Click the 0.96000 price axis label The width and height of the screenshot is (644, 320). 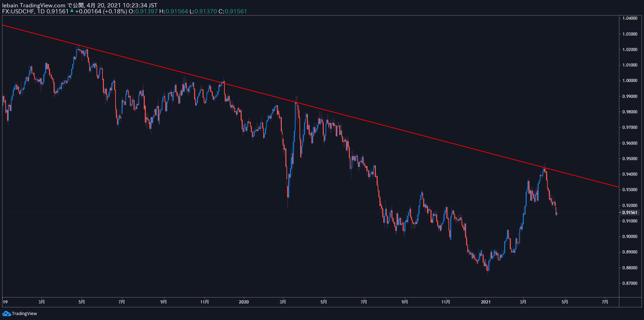630,143
